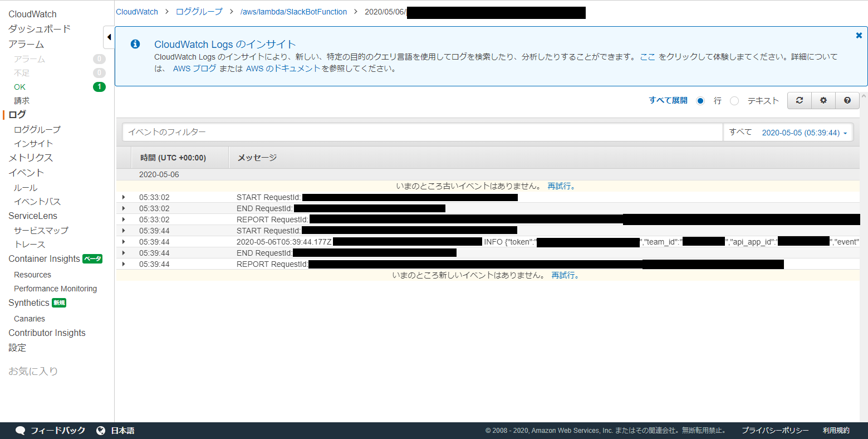
Task: Expand the 05:33:02 START RequestId row
Action: pyautogui.click(x=124, y=197)
